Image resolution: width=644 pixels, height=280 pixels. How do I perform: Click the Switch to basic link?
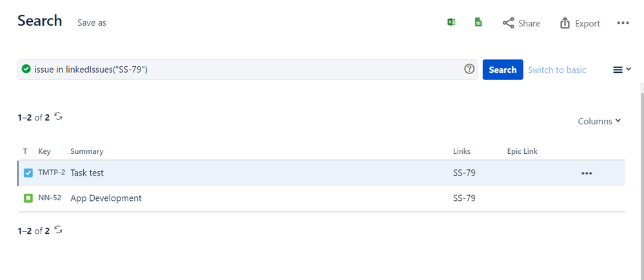pyautogui.click(x=557, y=70)
